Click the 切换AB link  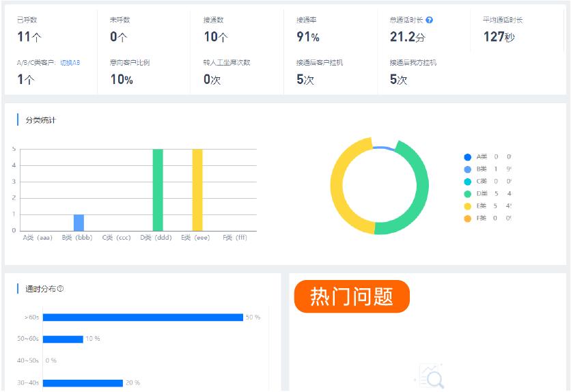click(x=70, y=63)
